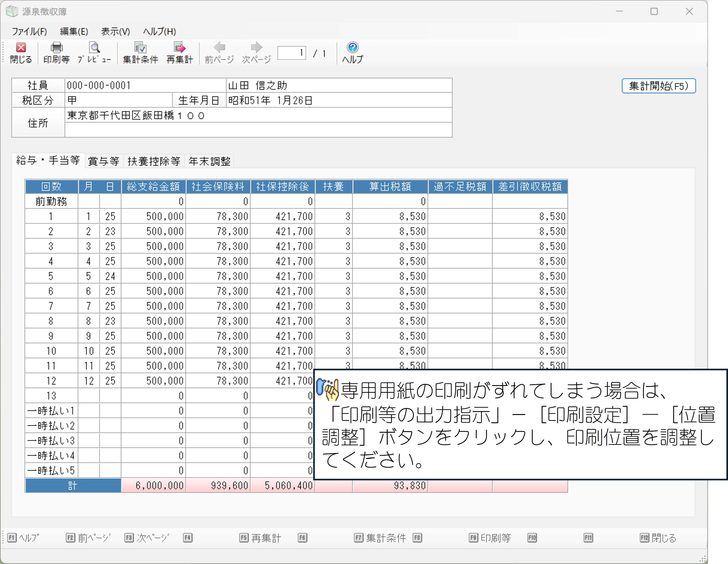Open the ヘルプ question mark icon

(352, 53)
